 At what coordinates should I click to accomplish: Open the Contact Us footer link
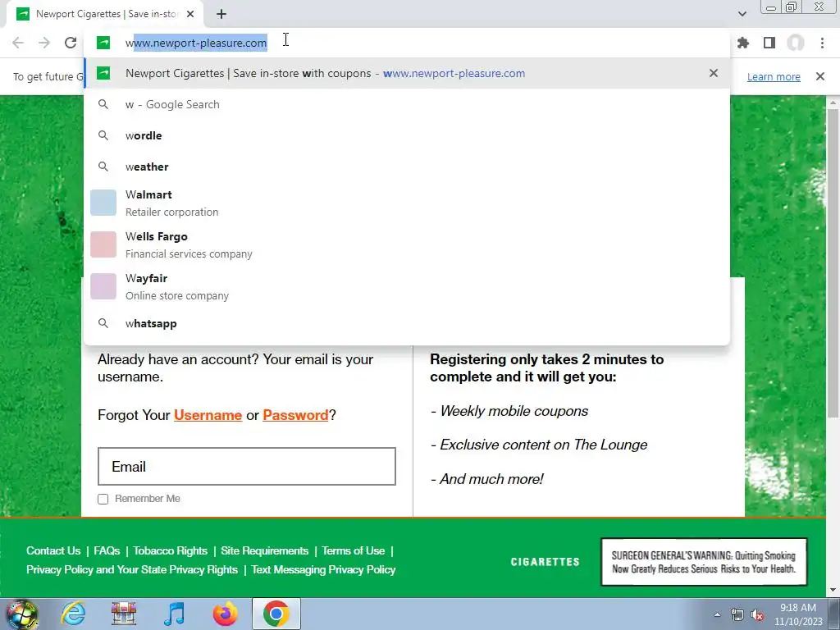(53, 550)
